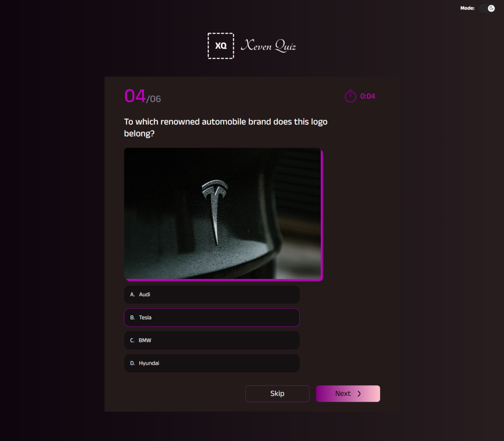Click the 04 question number
This screenshot has height=441, width=504.
tap(135, 96)
